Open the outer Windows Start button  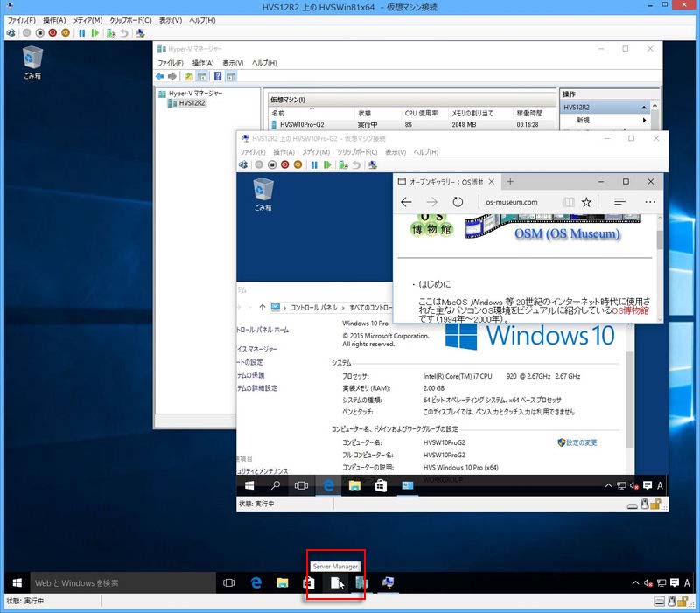(x=17, y=582)
